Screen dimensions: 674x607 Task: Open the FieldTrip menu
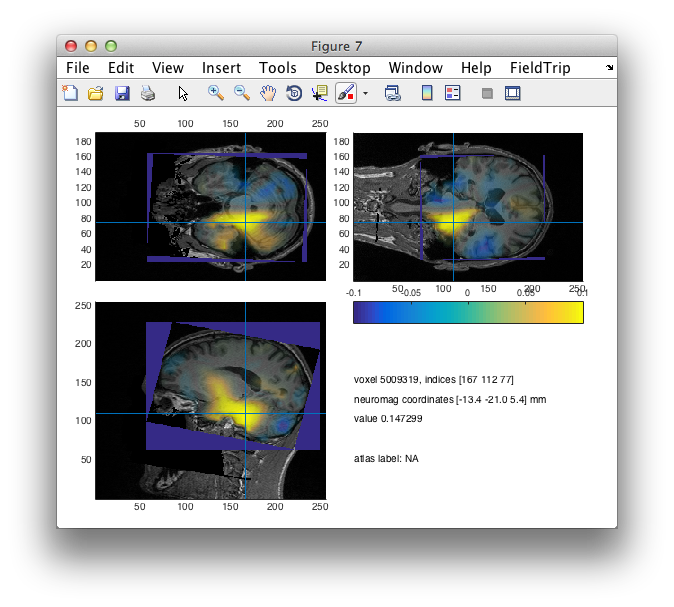[540, 68]
